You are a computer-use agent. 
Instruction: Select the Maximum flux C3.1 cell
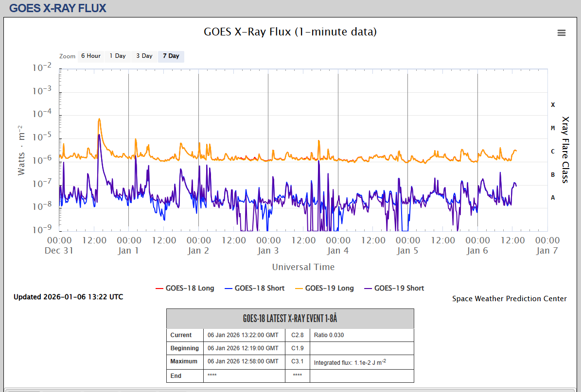[297, 361]
